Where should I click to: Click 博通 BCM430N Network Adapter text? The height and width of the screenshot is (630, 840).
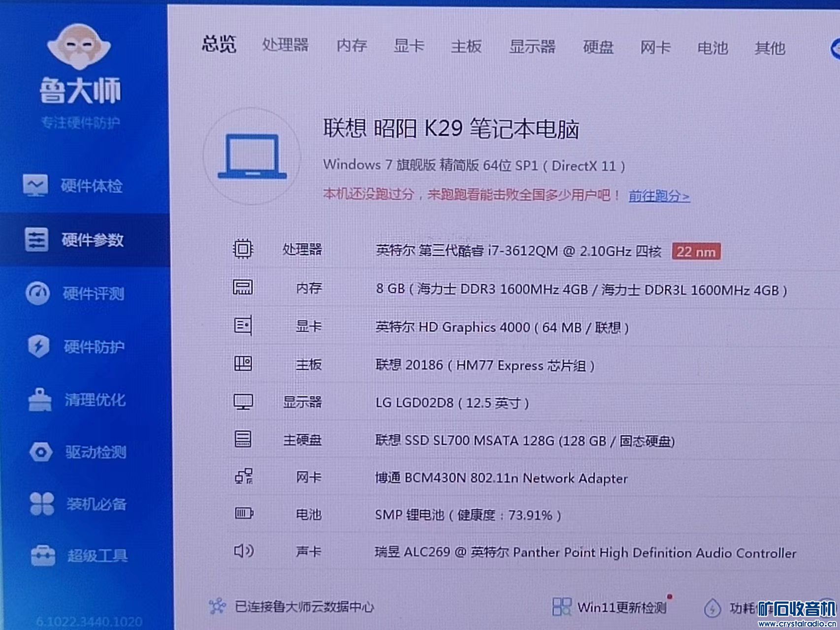point(501,478)
